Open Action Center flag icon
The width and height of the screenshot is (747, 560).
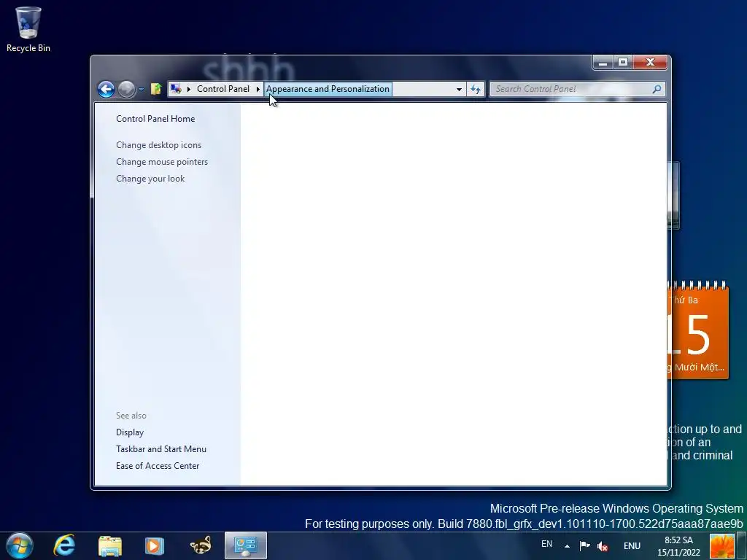click(x=584, y=545)
